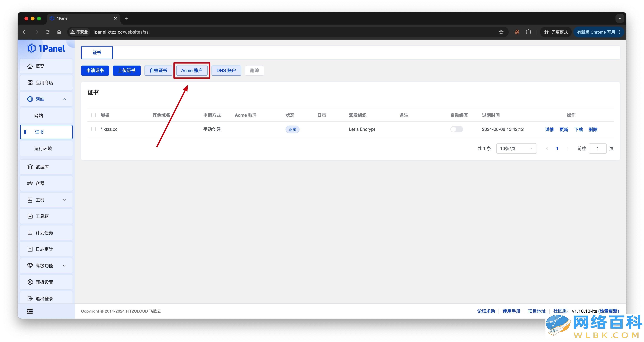Click the 不安全 security warning indicator
Viewport: 644px width, 342px height.
(x=79, y=32)
